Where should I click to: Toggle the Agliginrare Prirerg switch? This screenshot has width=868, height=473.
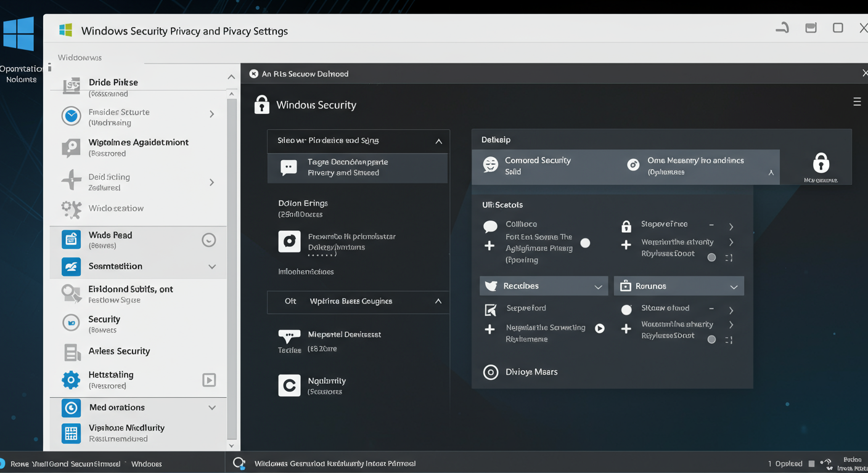point(585,243)
